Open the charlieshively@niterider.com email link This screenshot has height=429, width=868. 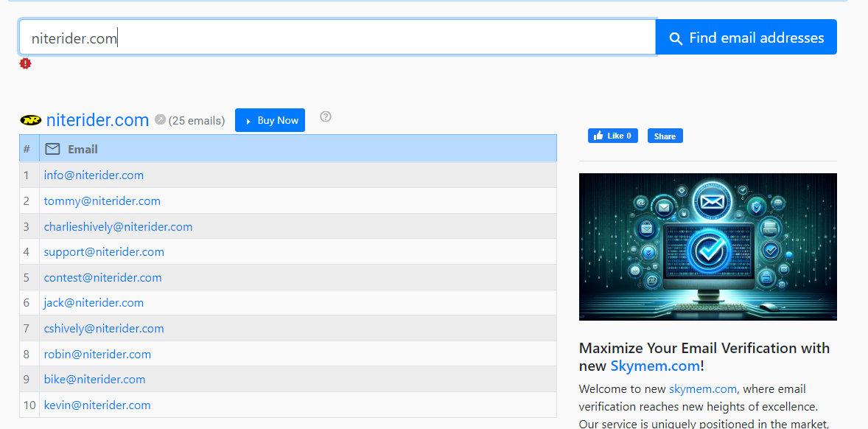point(119,226)
